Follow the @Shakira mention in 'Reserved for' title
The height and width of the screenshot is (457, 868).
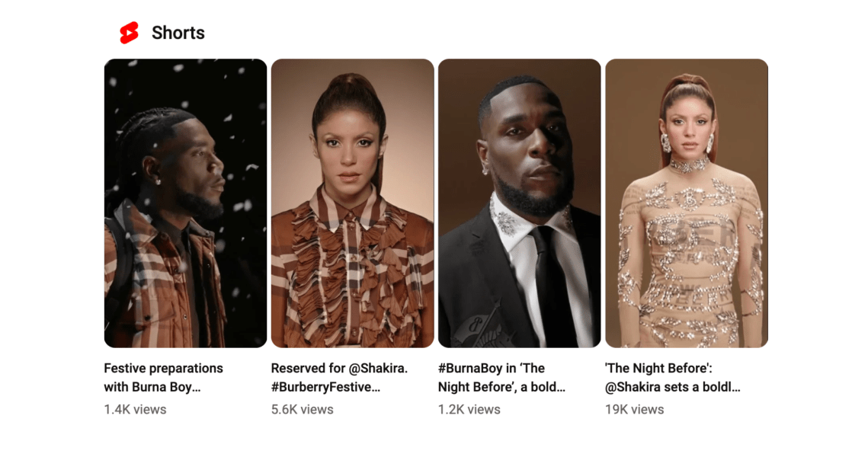(378, 369)
